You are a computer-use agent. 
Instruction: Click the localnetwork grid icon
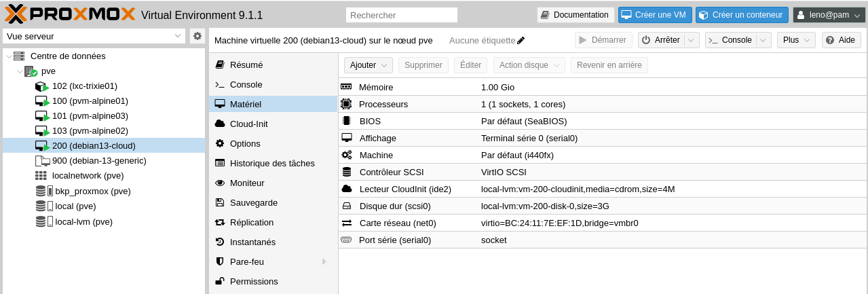click(41, 176)
